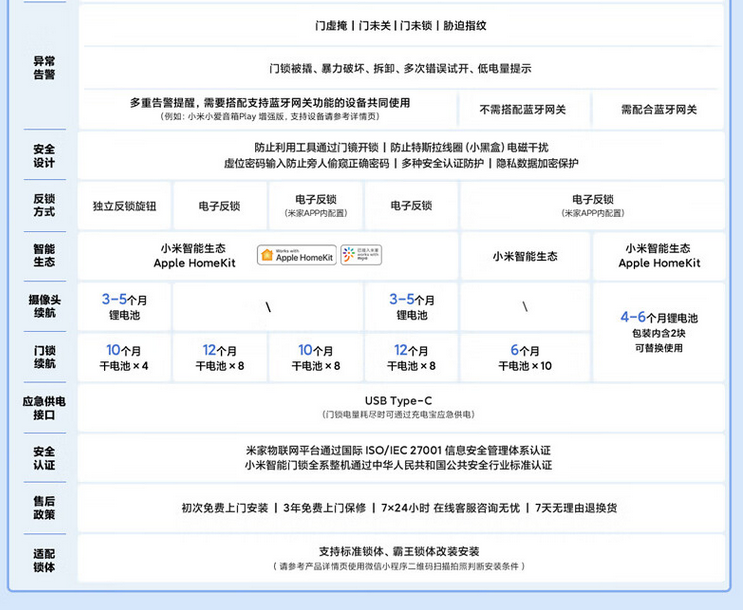The height and width of the screenshot is (610, 745).
Task: Select the 反锁方式 row label
Action: pyautogui.click(x=44, y=205)
